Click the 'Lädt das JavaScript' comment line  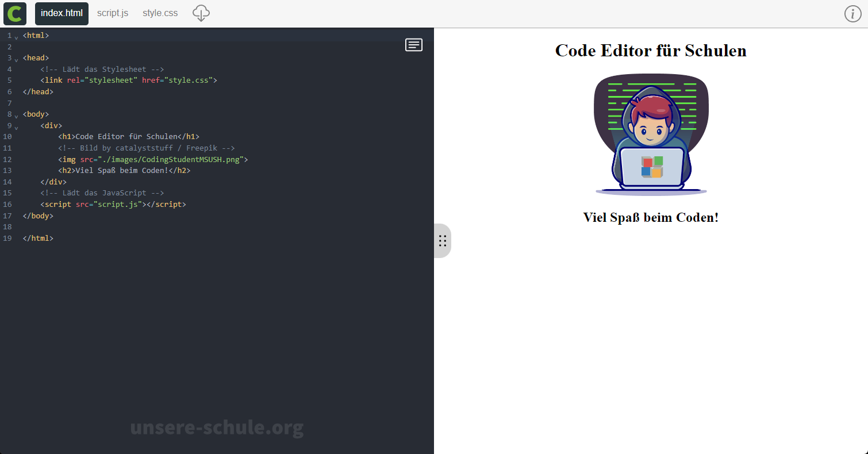[x=102, y=193]
